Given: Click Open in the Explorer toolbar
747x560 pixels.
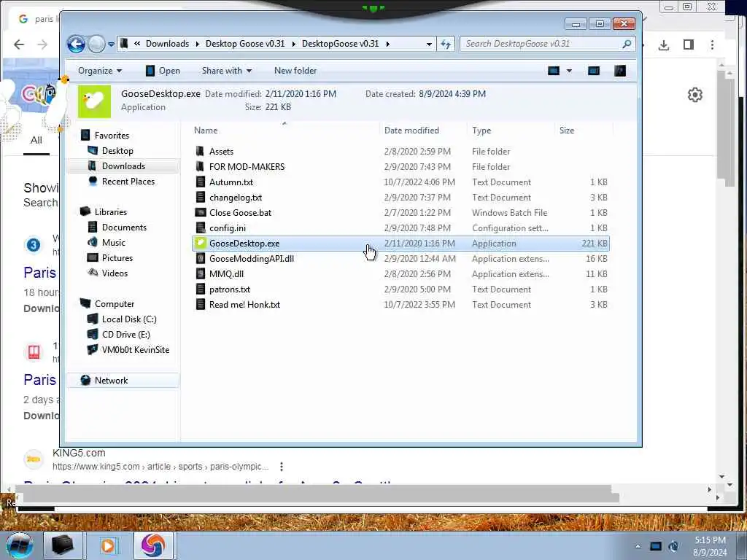Looking at the screenshot, I should pos(163,71).
